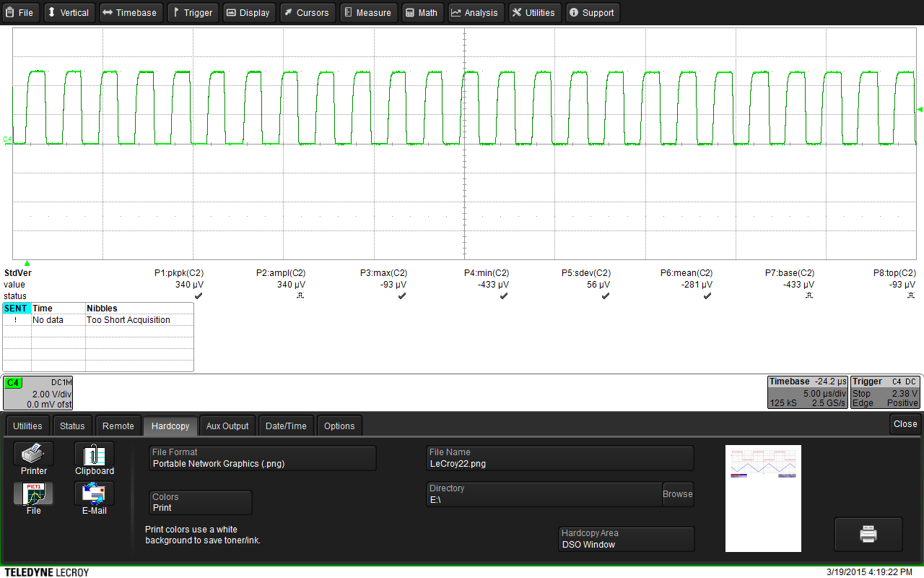The image size is (924, 578).
Task: Click the SENT table header cell
Action: 17,309
